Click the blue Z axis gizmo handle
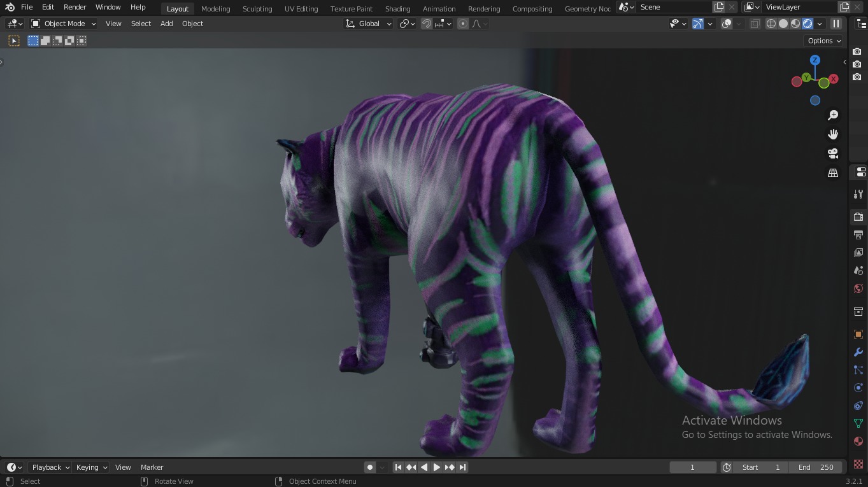The height and width of the screenshot is (487, 868). click(815, 60)
